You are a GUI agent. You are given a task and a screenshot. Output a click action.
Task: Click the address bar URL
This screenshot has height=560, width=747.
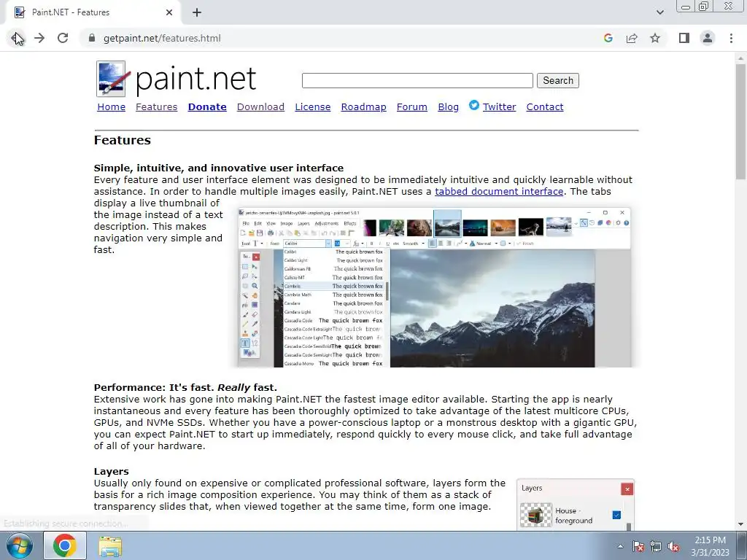162,38
